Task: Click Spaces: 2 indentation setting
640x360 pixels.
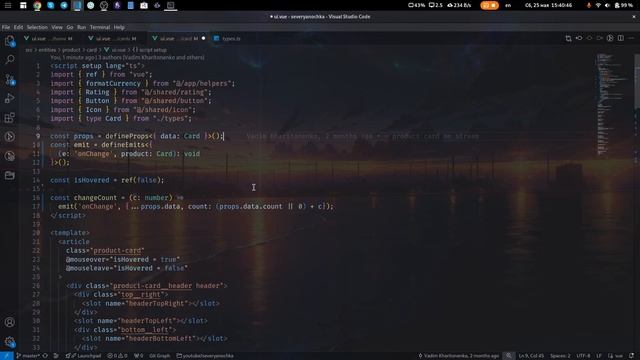Action: (560, 356)
